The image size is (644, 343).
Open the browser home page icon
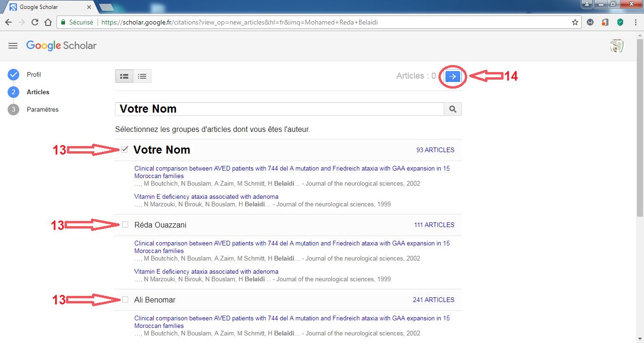click(48, 22)
